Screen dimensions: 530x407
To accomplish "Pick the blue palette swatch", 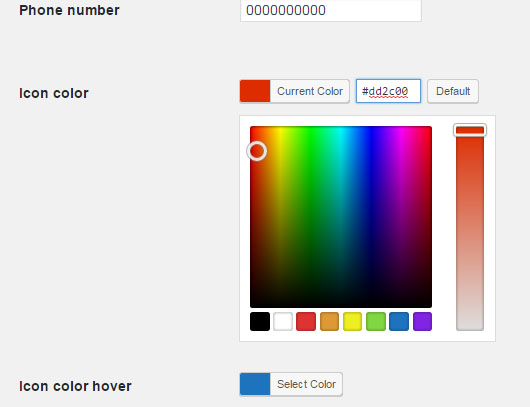I will tap(399, 321).
